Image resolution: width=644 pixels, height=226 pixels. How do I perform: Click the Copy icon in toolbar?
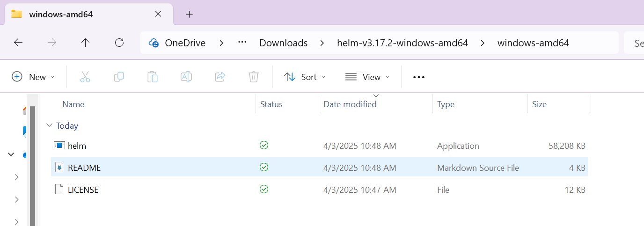pyautogui.click(x=119, y=77)
